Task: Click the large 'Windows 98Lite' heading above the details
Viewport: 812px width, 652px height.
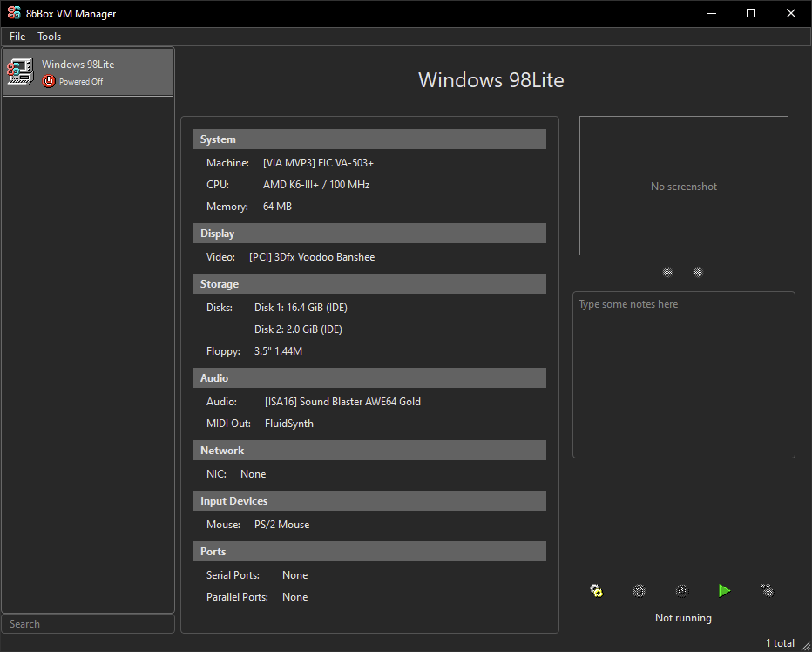Action: (491, 80)
